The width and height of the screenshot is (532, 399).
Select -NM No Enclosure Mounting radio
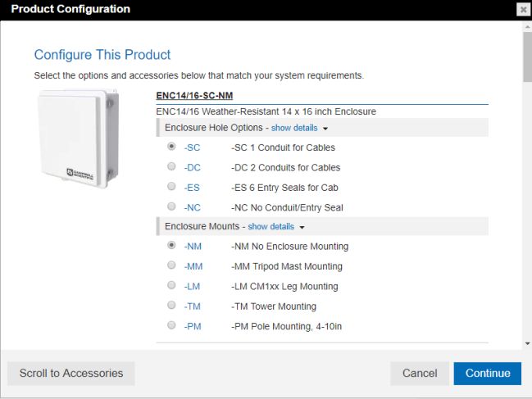click(171, 245)
